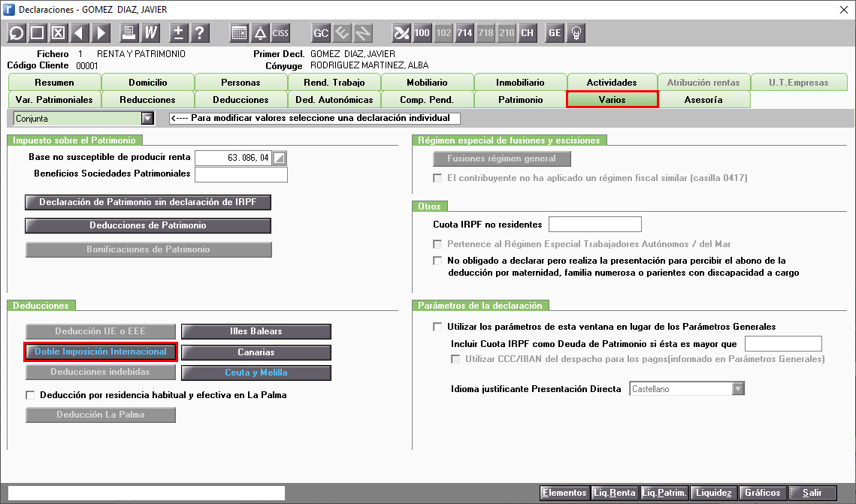Click the W toolbar icon

[150, 33]
